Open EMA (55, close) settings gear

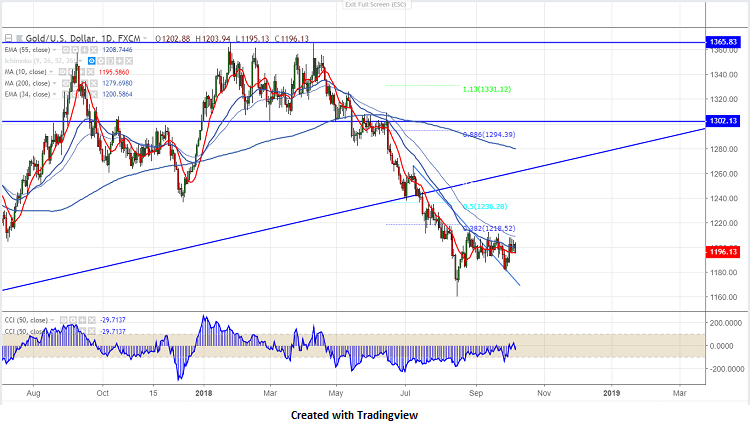pos(75,50)
